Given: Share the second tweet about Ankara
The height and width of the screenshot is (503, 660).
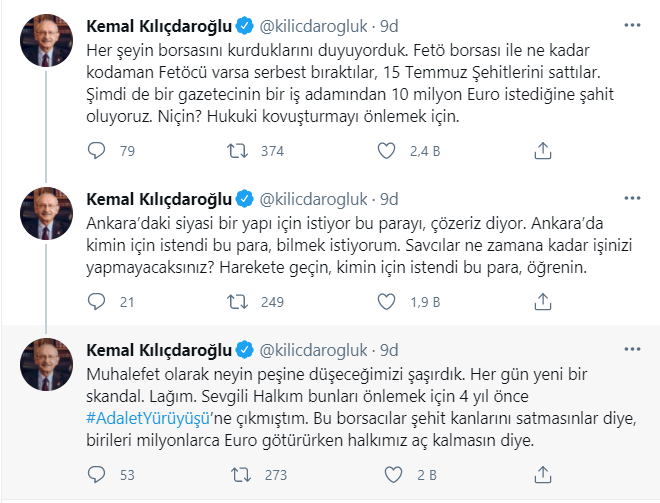Looking at the screenshot, I should [541, 301].
